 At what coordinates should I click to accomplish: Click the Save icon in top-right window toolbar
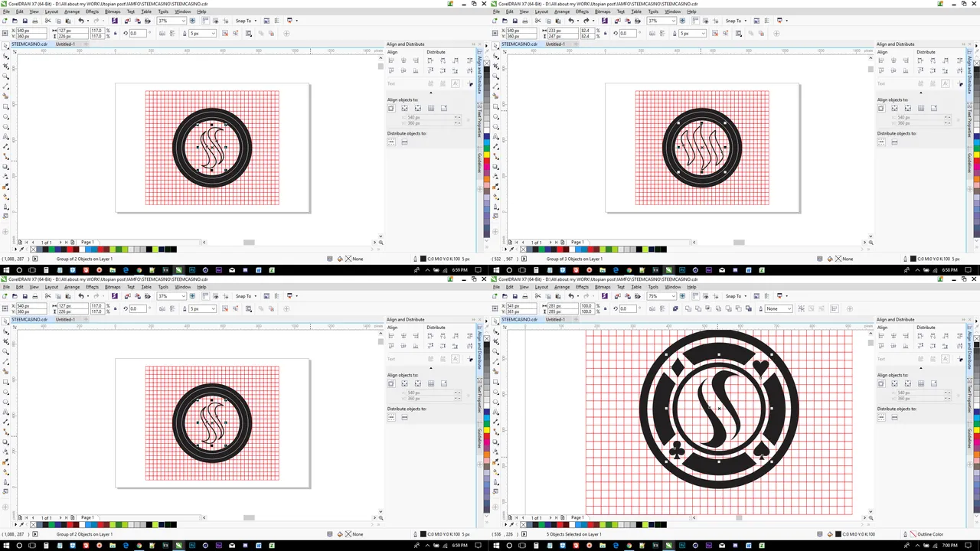pos(514,21)
